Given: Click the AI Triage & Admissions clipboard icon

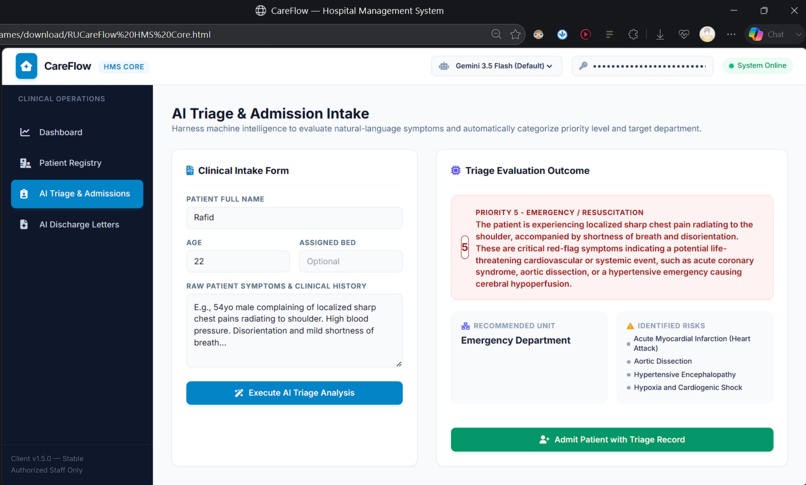Looking at the screenshot, I should (24, 194).
